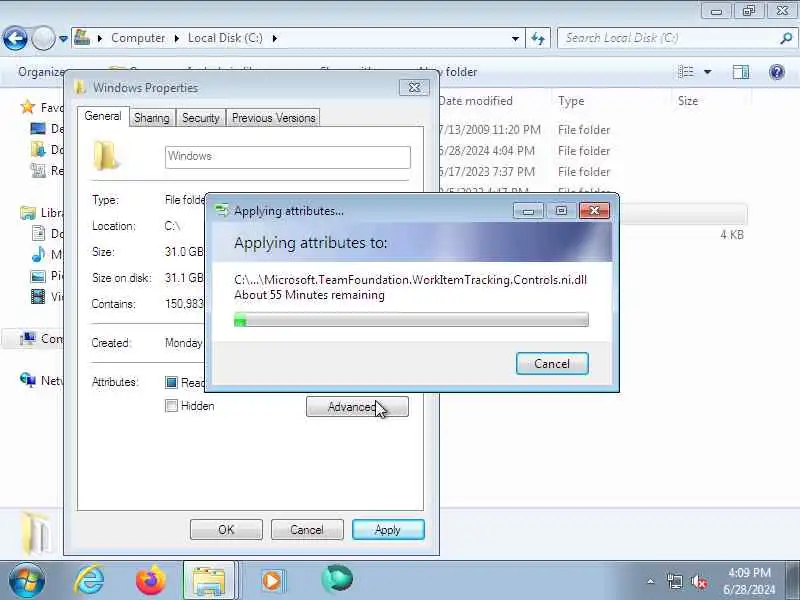
Task: Close the Applying attributes dialog
Action: click(594, 211)
